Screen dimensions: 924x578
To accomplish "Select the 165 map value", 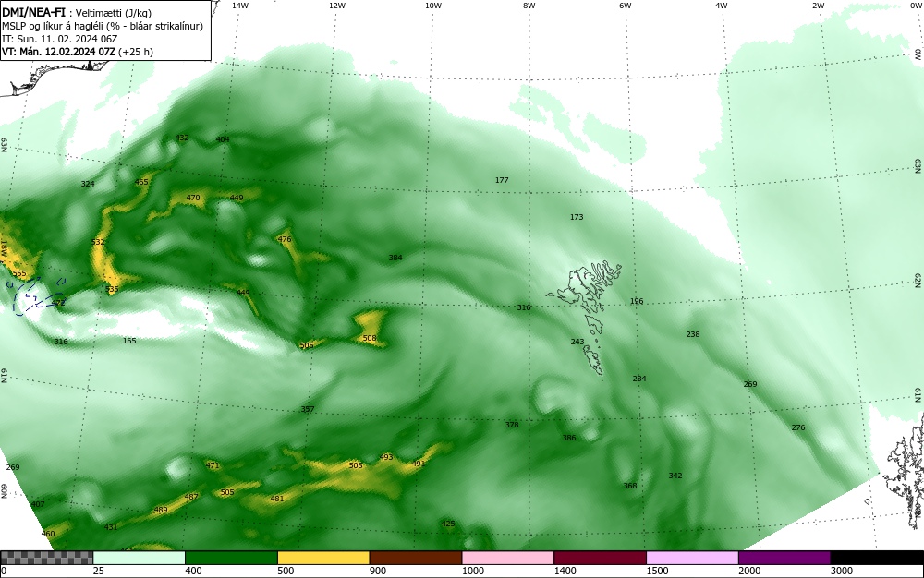I will point(129,341).
